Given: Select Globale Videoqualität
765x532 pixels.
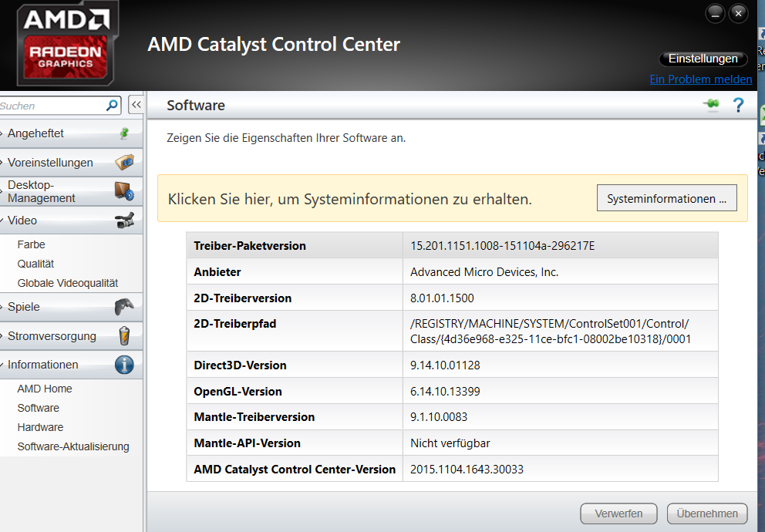Looking at the screenshot, I should [x=68, y=283].
